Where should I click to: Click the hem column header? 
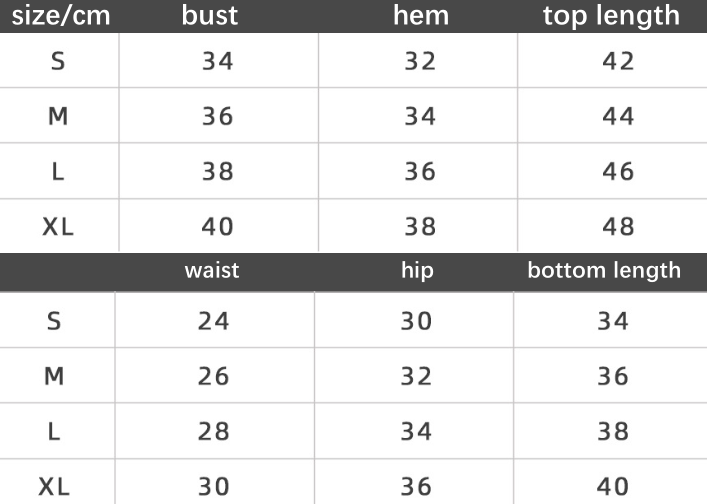pos(420,16)
